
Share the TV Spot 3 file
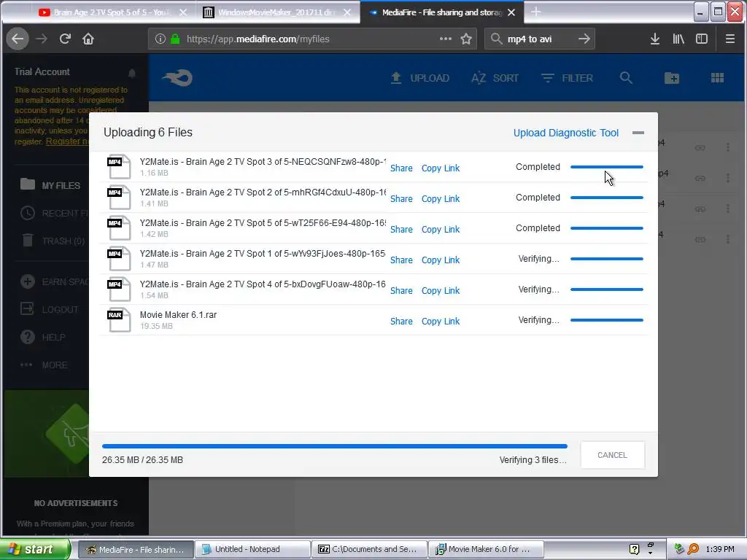[x=401, y=168]
